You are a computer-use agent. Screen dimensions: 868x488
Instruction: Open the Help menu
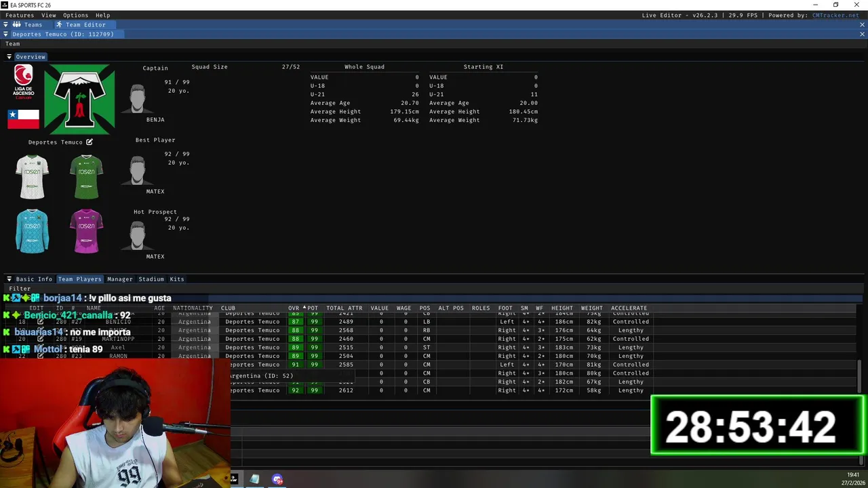(103, 15)
